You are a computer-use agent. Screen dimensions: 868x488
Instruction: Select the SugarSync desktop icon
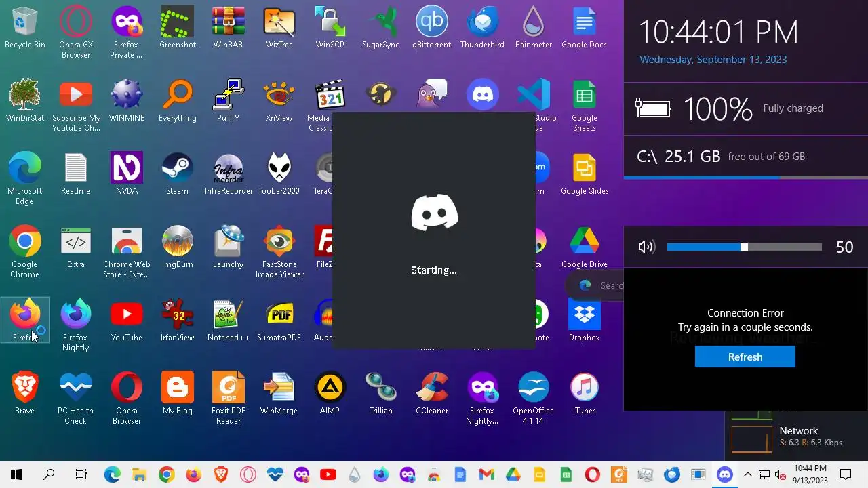pyautogui.click(x=380, y=28)
